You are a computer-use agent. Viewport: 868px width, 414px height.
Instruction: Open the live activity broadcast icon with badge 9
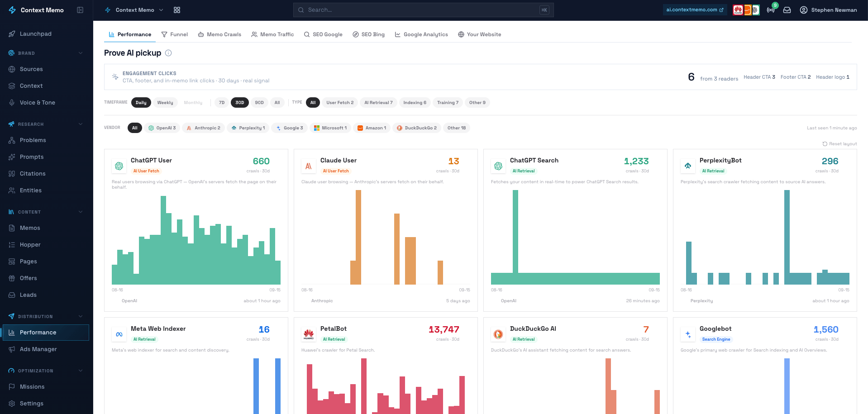[x=771, y=10]
